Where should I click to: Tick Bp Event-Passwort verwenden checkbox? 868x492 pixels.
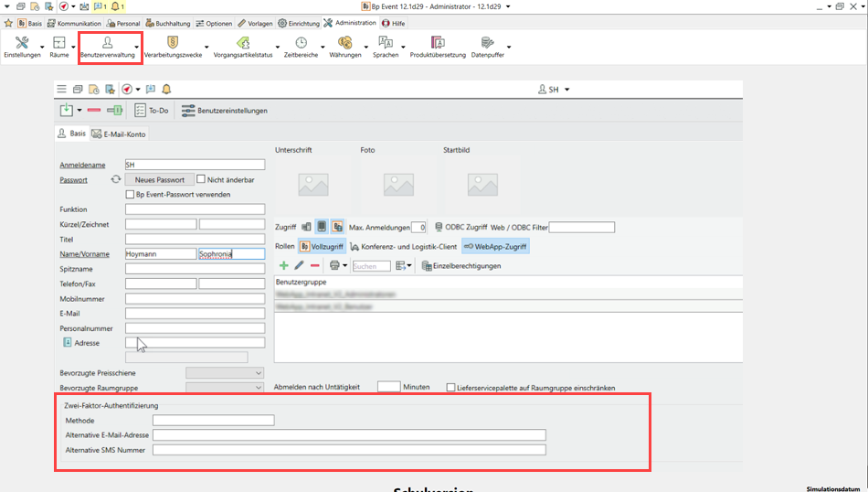click(x=130, y=194)
